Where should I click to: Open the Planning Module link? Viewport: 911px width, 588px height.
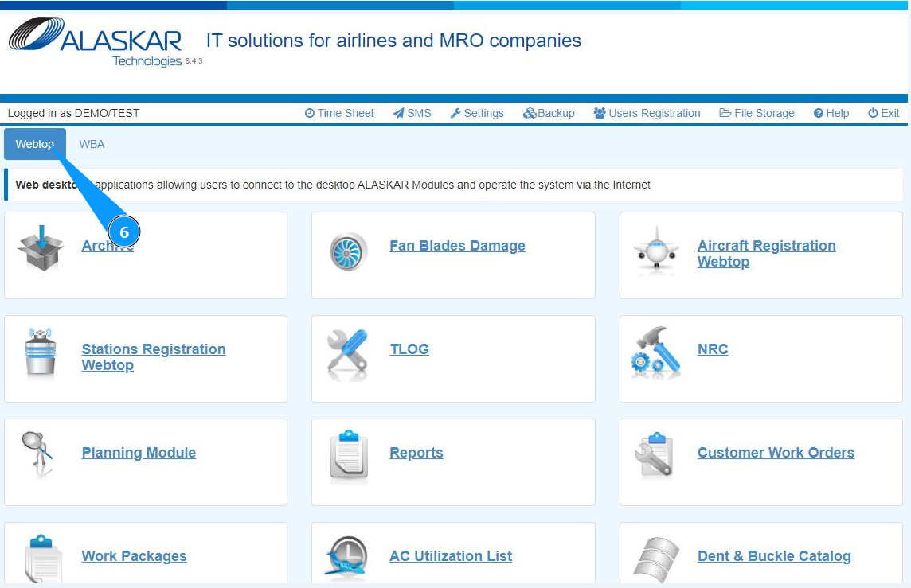point(139,452)
